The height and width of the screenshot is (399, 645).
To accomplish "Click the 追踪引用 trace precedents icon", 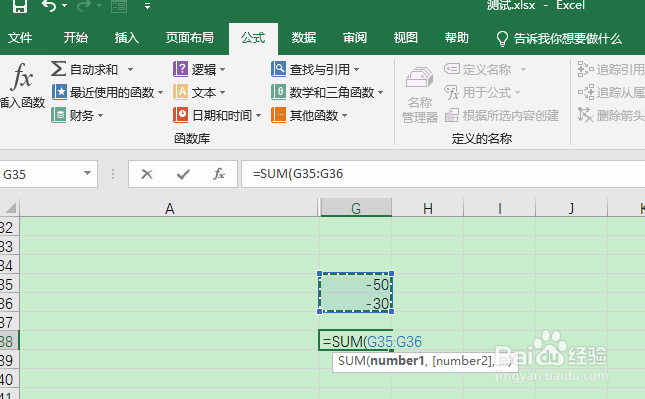I will coord(585,69).
